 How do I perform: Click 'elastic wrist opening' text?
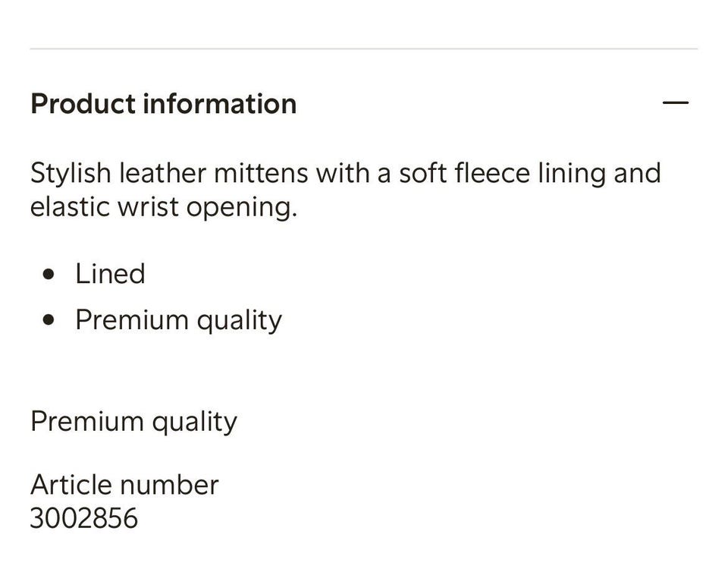click(x=164, y=207)
